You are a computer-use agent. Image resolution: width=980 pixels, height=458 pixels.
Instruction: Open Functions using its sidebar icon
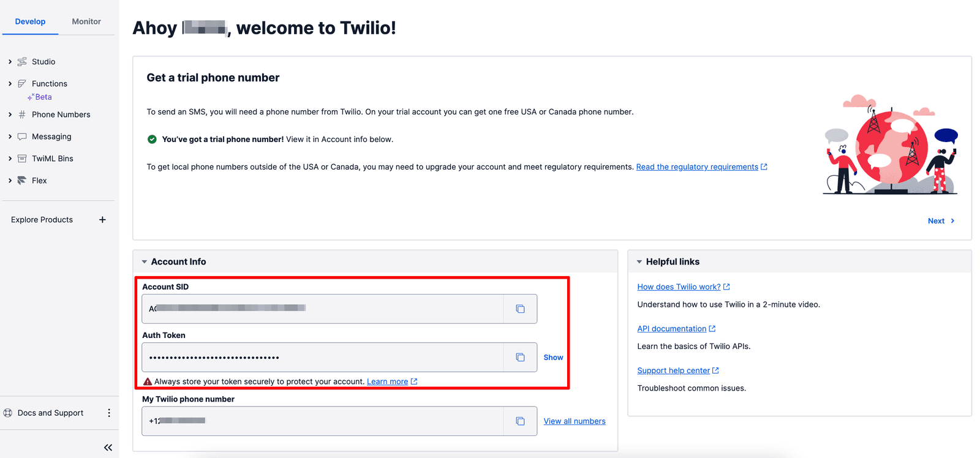(22, 83)
